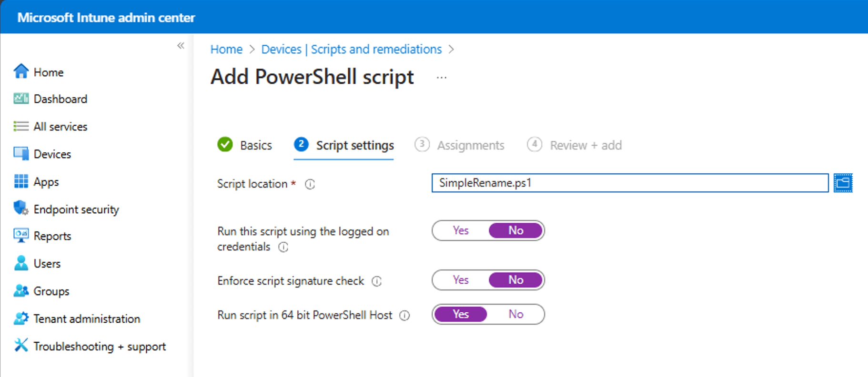This screenshot has height=377, width=868.
Task: Click the Troubleshooting + support tools icon
Action: pyautogui.click(x=21, y=346)
